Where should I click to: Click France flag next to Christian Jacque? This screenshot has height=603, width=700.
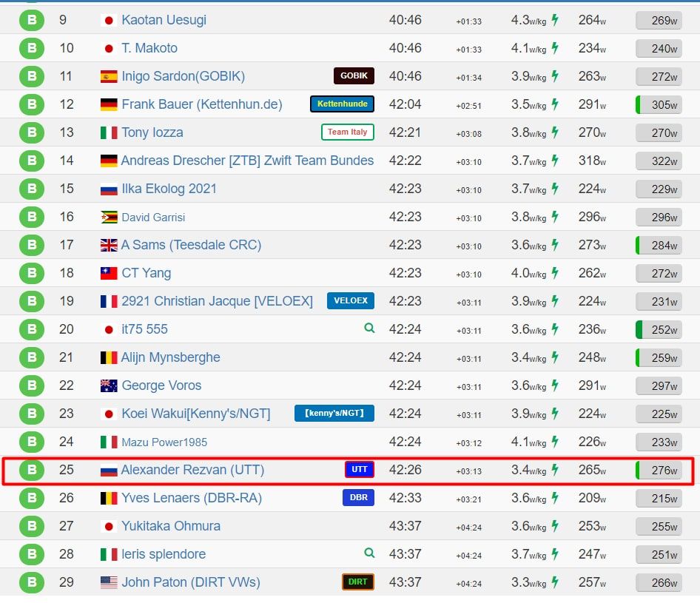[x=109, y=302]
